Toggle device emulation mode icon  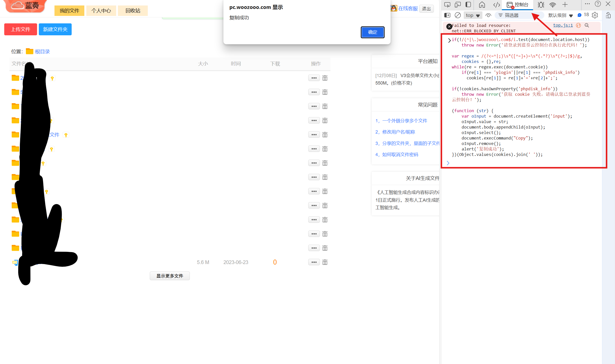coord(458,5)
